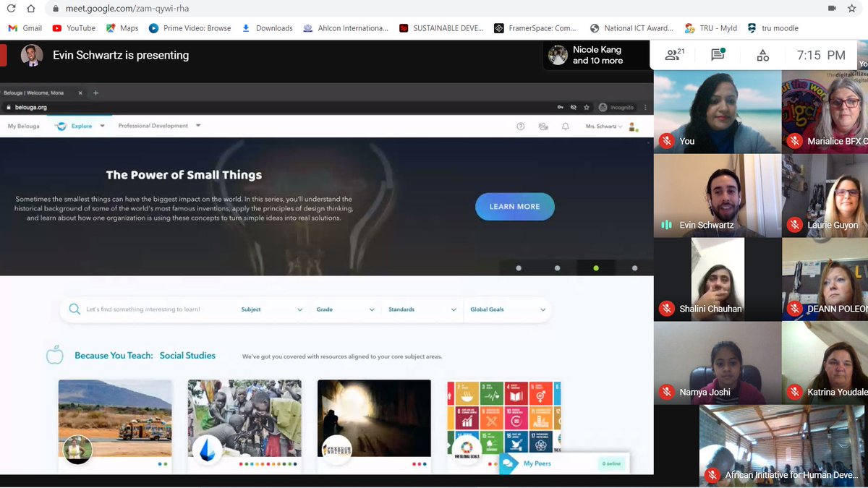
Task: Open the dark tunnel course thumbnail
Action: click(x=374, y=418)
